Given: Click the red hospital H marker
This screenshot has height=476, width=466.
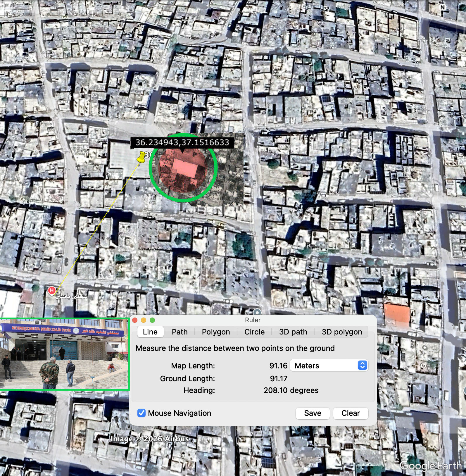Looking at the screenshot, I should coord(51,290).
